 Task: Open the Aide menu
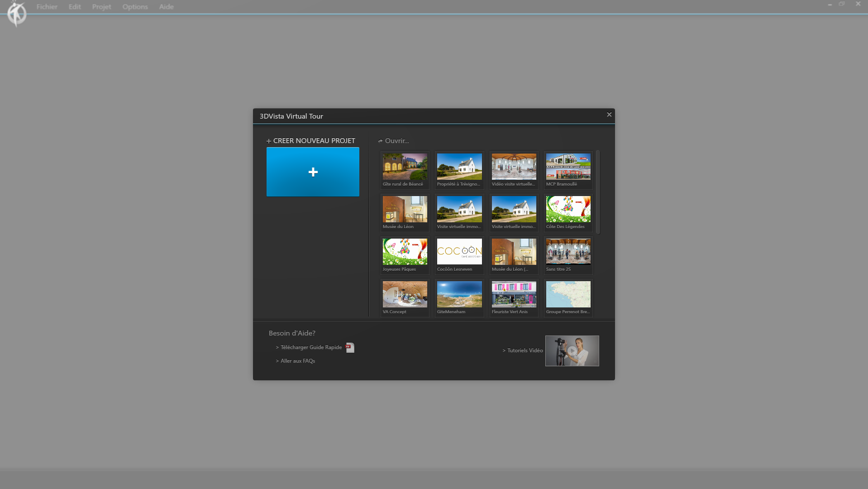(166, 7)
